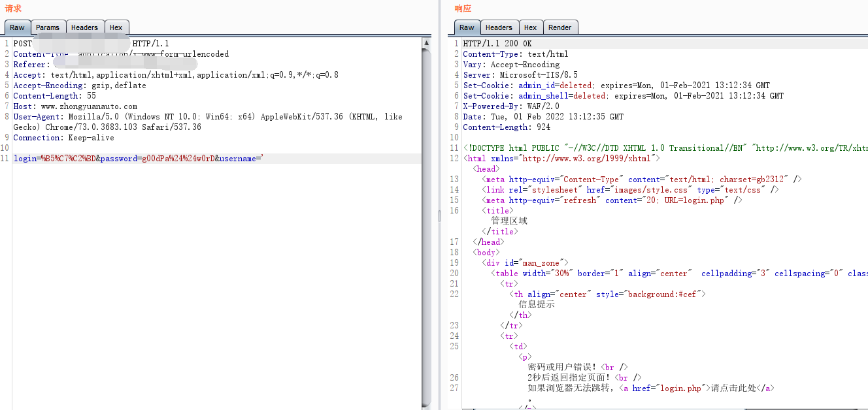Click the 'Accept: text/html,application/xhtml+xml' request line
This screenshot has height=410, width=868.
click(176, 75)
